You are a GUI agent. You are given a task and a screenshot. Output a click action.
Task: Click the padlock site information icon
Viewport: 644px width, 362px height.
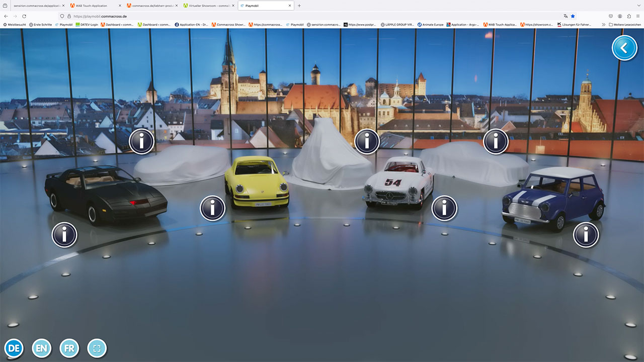coord(69,16)
